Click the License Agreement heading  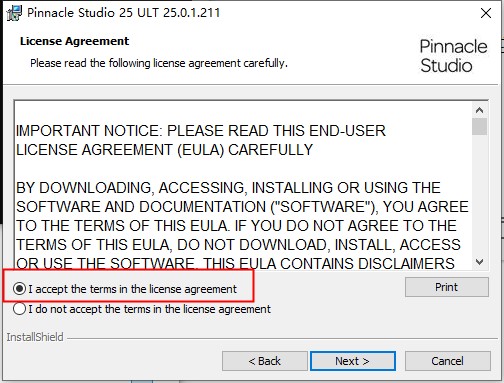point(74,41)
